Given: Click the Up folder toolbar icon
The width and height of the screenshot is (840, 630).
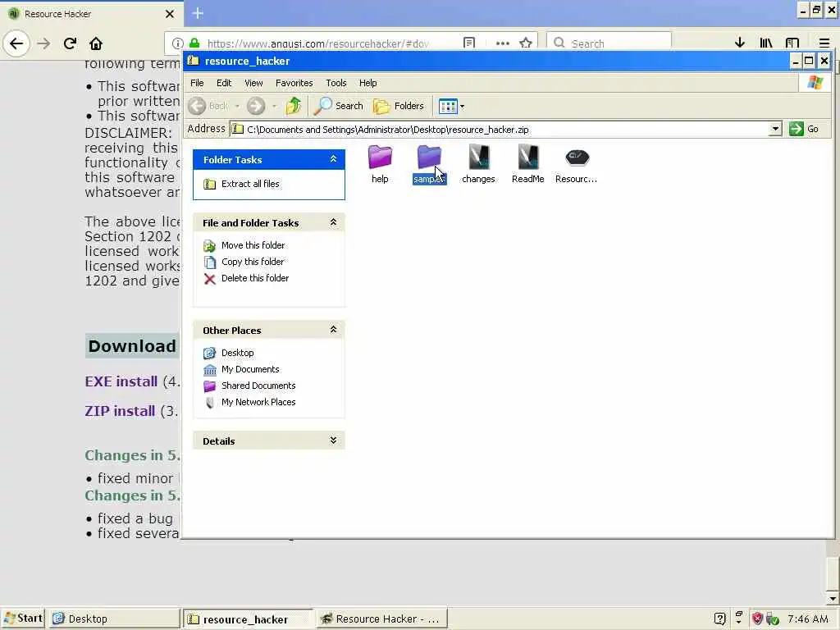Looking at the screenshot, I should 293,106.
